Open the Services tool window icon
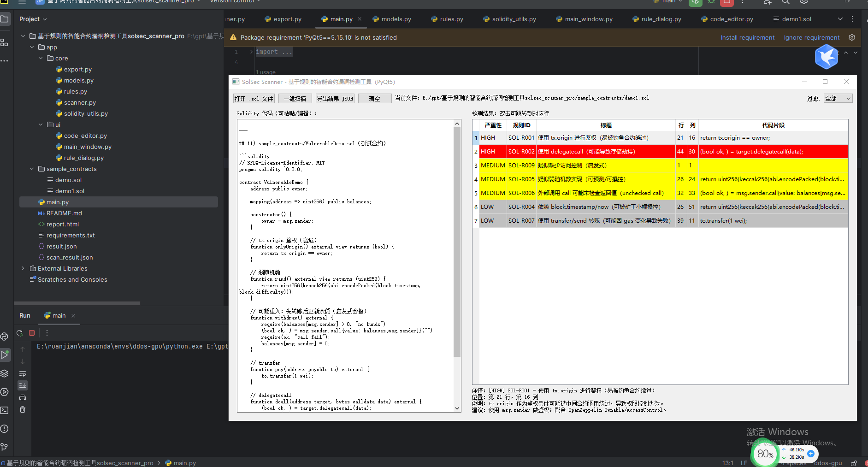The image size is (868, 467). coord(5,392)
